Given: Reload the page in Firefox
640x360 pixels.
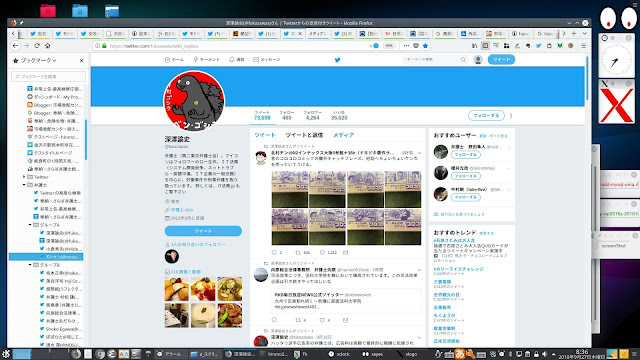Looking at the screenshot, I should 37,46.
